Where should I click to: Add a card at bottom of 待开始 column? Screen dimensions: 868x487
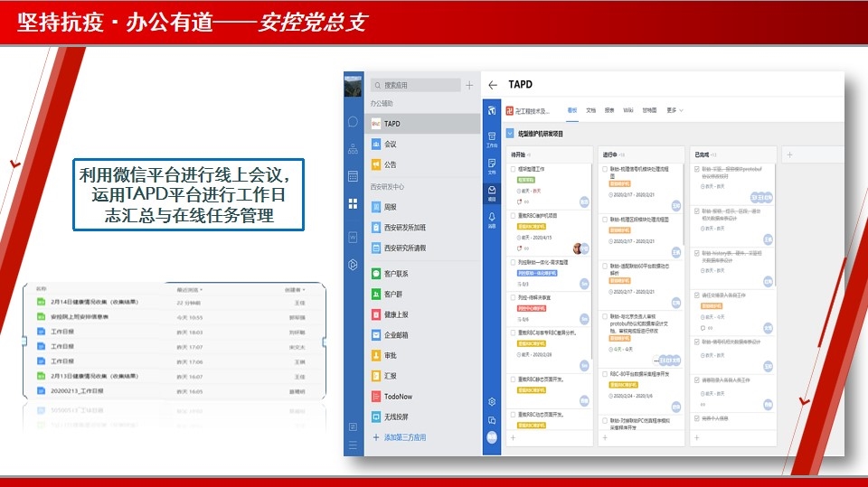coord(514,437)
